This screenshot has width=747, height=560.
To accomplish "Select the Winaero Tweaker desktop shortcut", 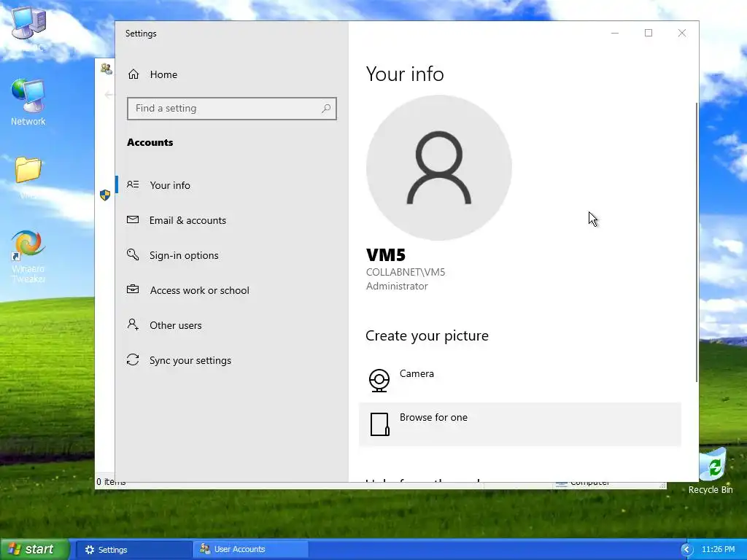I will (28, 257).
